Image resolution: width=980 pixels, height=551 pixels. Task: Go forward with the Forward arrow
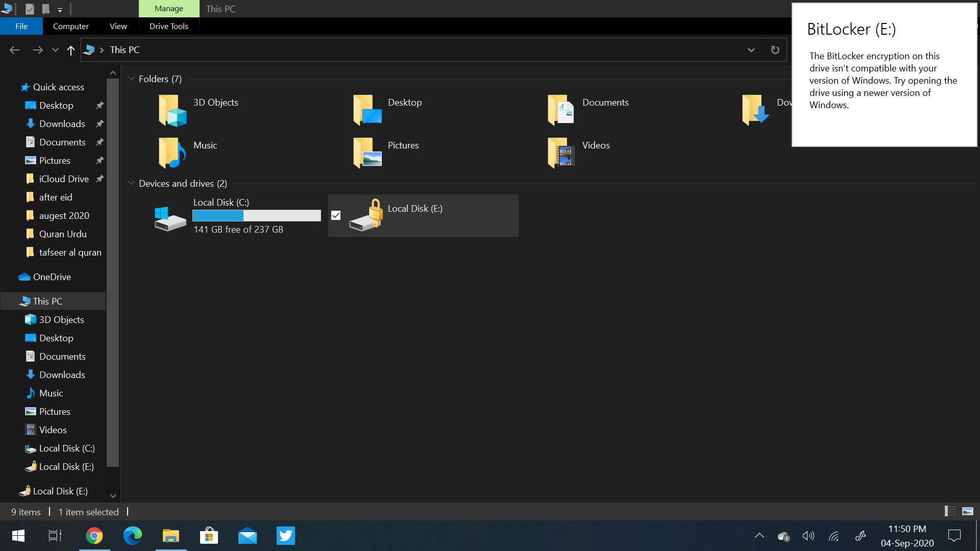[x=37, y=50]
